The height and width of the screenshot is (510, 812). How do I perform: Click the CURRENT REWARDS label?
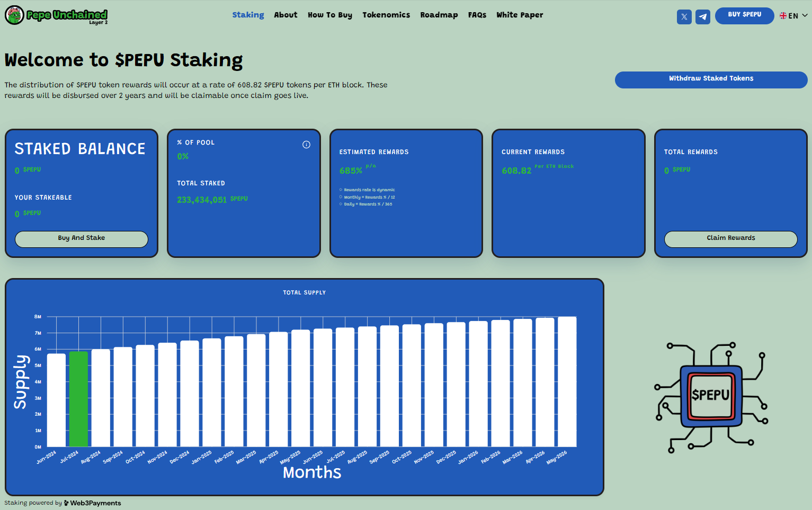(x=533, y=152)
